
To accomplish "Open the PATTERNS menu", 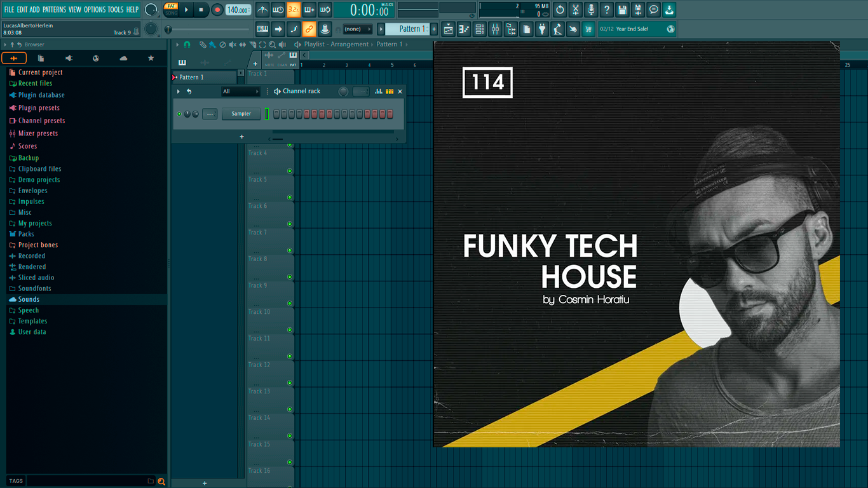I will tap(54, 10).
